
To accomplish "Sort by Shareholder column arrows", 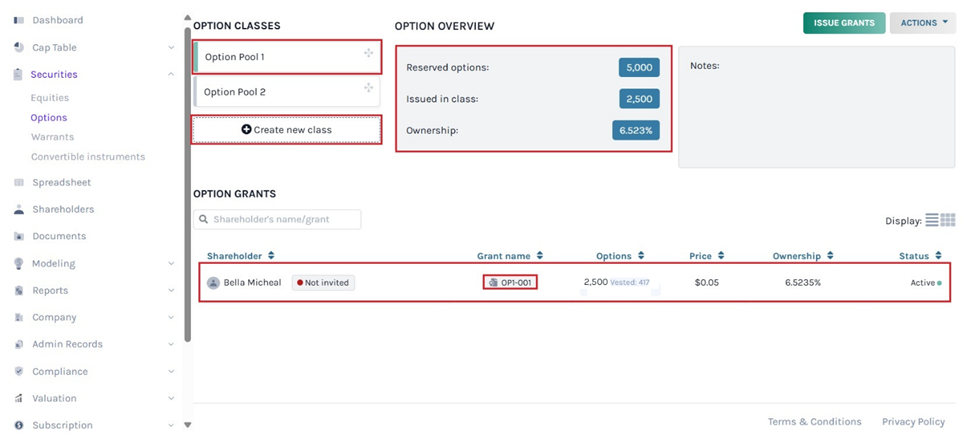I will tap(271, 256).
